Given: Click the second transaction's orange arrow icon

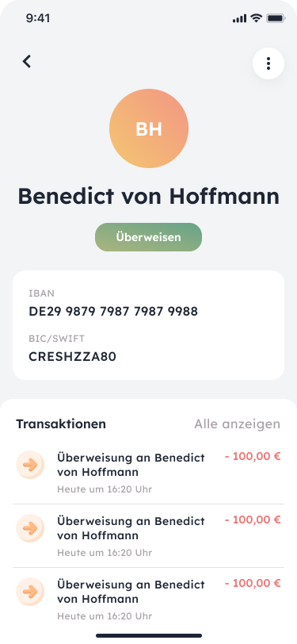Looking at the screenshot, I should pos(30,528).
